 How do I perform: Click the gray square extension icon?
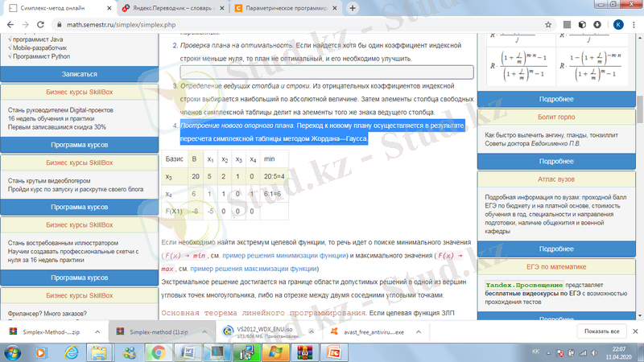[567, 25]
